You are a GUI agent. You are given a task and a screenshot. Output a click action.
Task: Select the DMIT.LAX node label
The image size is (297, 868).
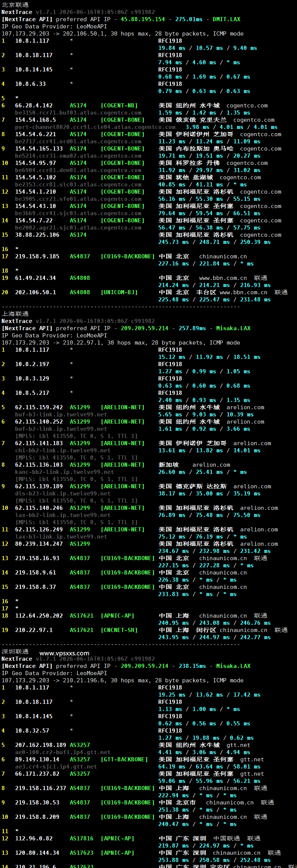coord(227,19)
